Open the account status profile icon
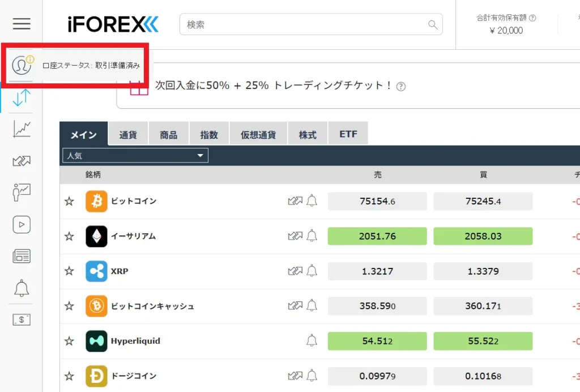 [x=22, y=65]
